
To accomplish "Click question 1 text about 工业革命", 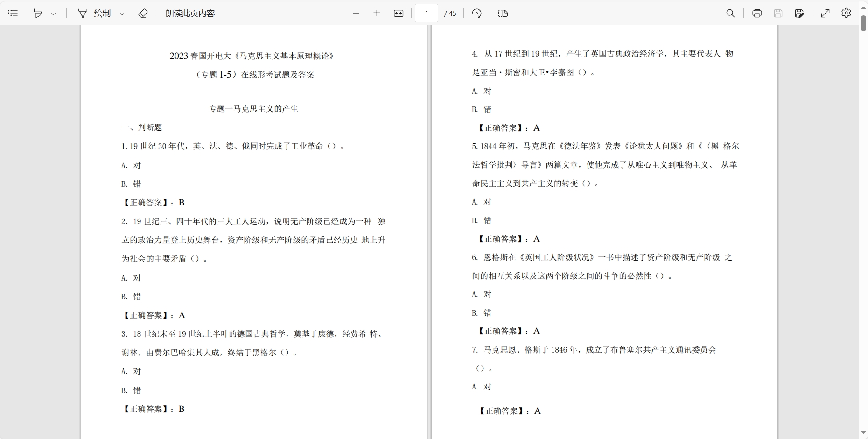I will (233, 146).
